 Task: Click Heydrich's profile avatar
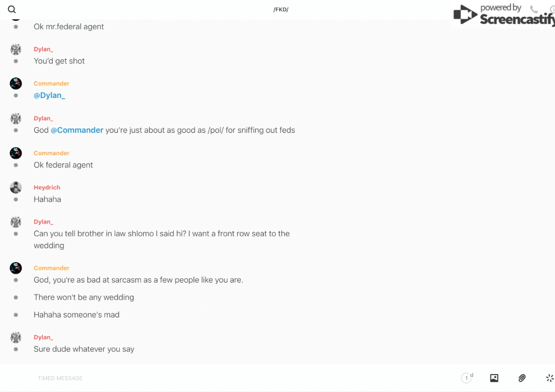(x=16, y=188)
